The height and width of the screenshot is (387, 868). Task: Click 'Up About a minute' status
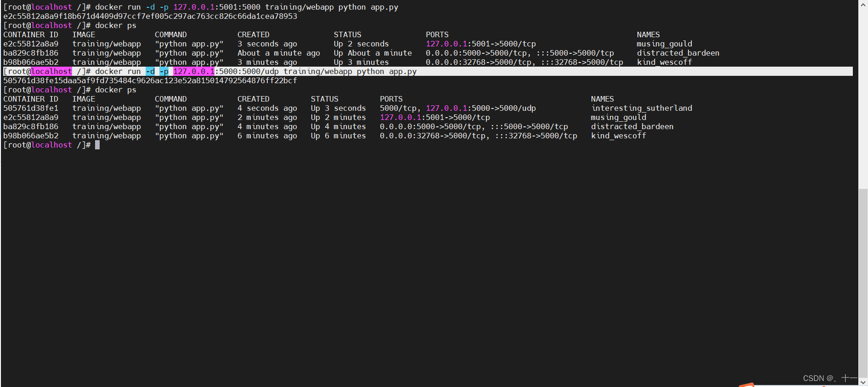[373, 53]
